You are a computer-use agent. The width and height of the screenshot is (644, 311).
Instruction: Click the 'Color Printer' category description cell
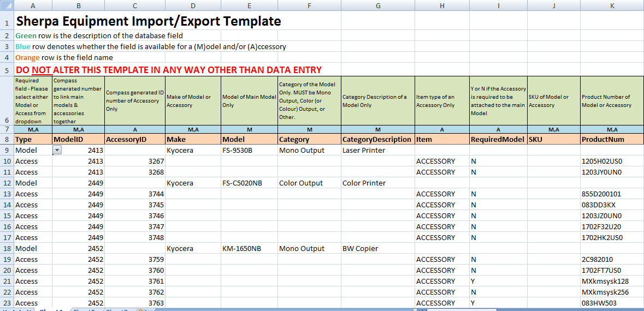tap(378, 183)
